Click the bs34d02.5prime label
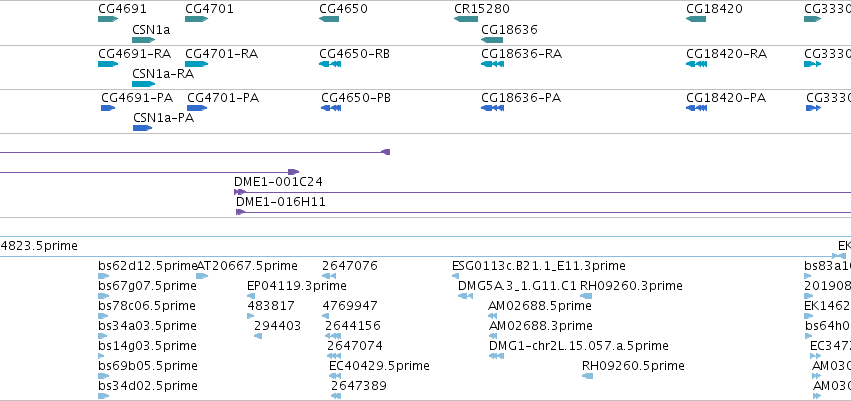Screen dimensions: 851x401 point(148,386)
